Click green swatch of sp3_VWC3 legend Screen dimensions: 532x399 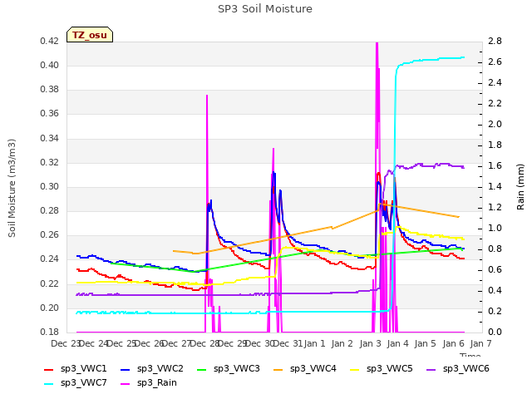(x=202, y=369)
